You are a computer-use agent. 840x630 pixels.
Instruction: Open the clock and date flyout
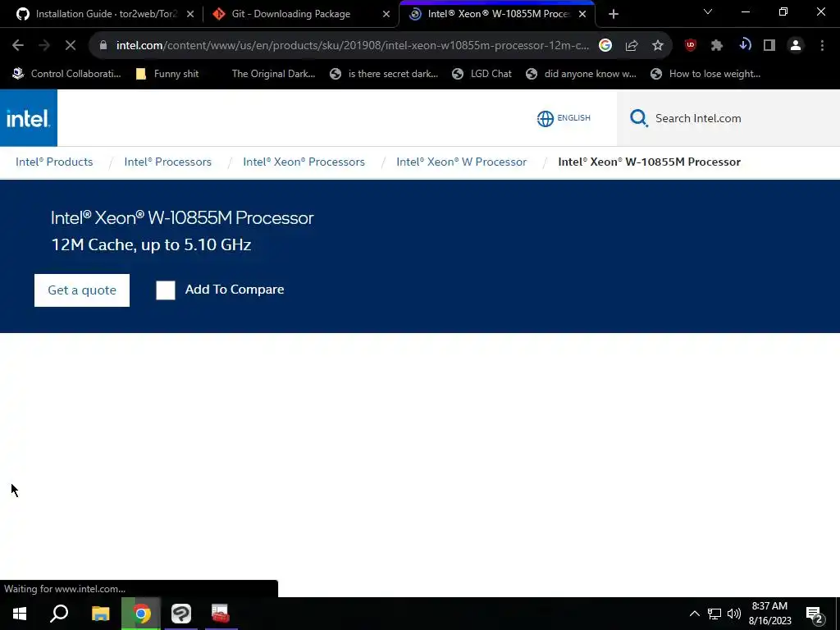[769, 614]
